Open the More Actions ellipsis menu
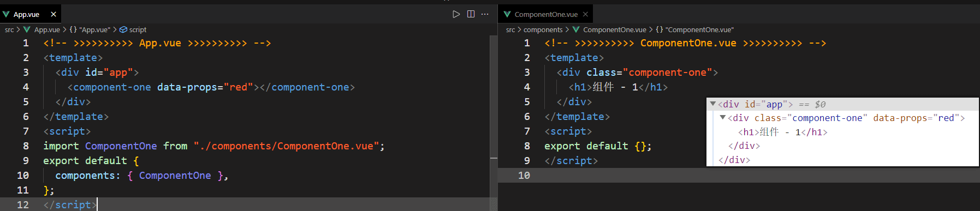The image size is (980, 211). (485, 14)
